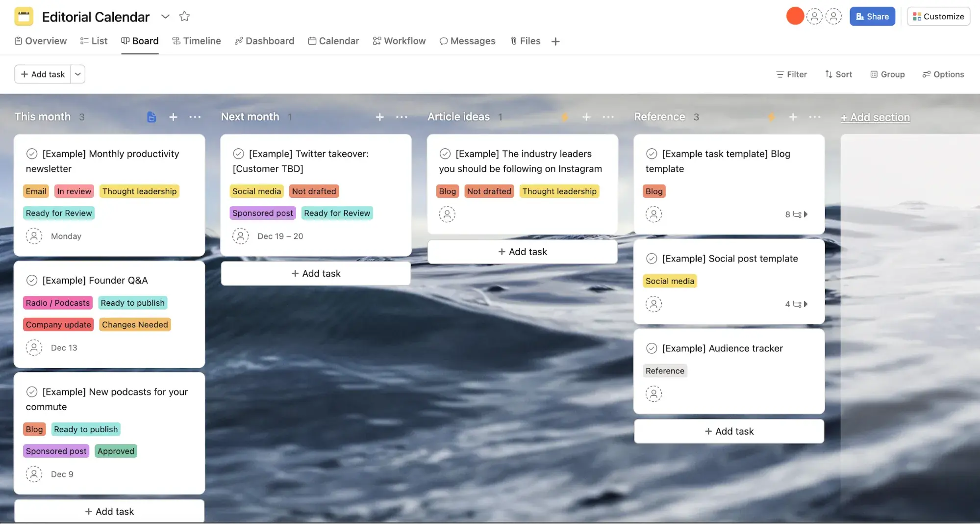Image resolution: width=980 pixels, height=524 pixels.
Task: Expand 4 subtasks on Social post template card
Action: [x=797, y=304]
